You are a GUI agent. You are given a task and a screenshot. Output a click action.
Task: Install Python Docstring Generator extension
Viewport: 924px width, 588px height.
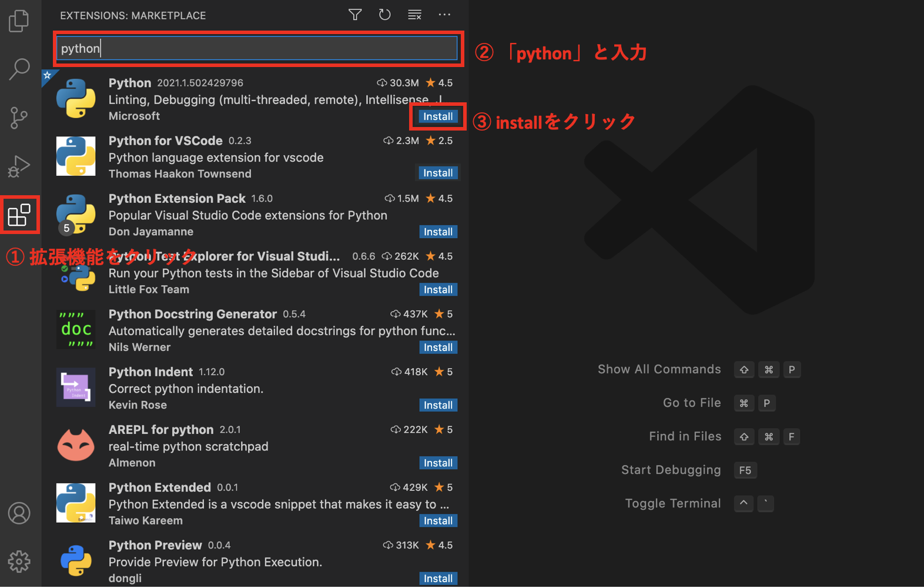pyautogui.click(x=438, y=348)
